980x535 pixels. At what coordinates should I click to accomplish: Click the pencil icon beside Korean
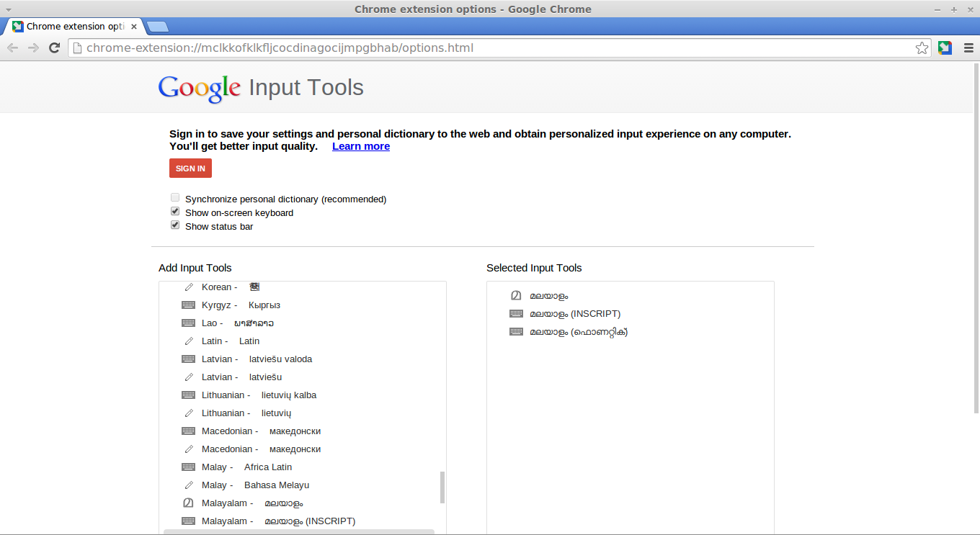click(189, 287)
